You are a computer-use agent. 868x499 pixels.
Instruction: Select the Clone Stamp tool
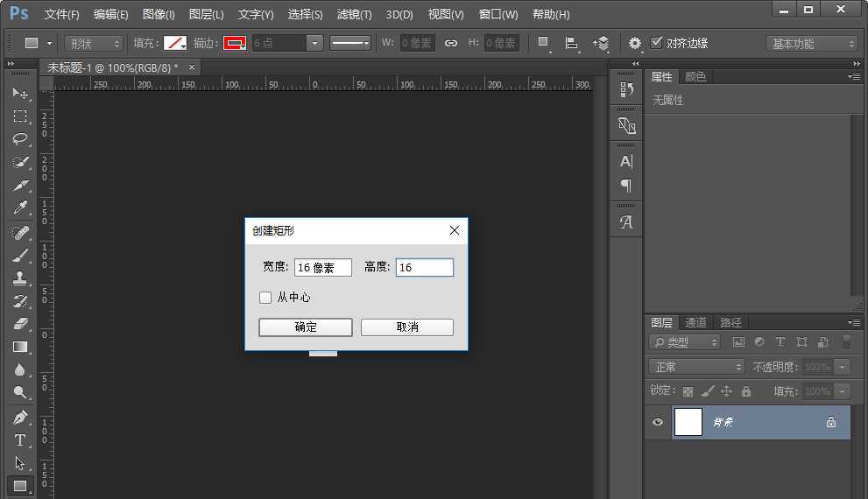(20, 278)
